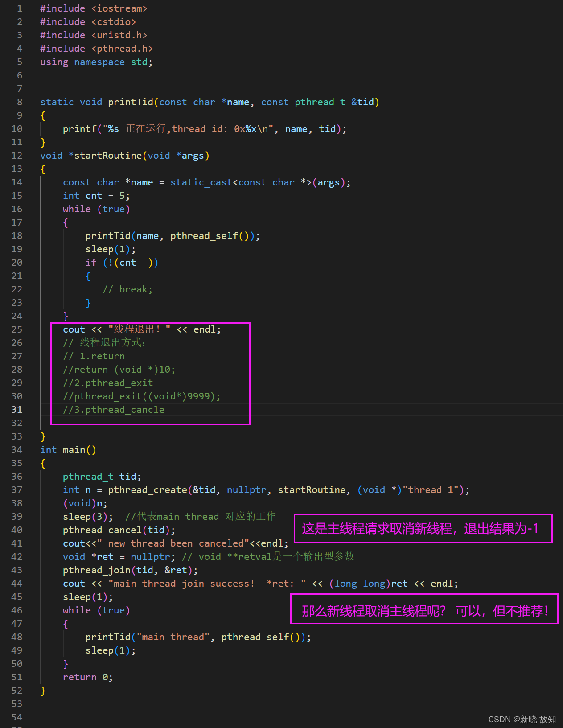
Task: Click '#include <pthread.h>' on line 4
Action: pyautogui.click(x=96, y=49)
